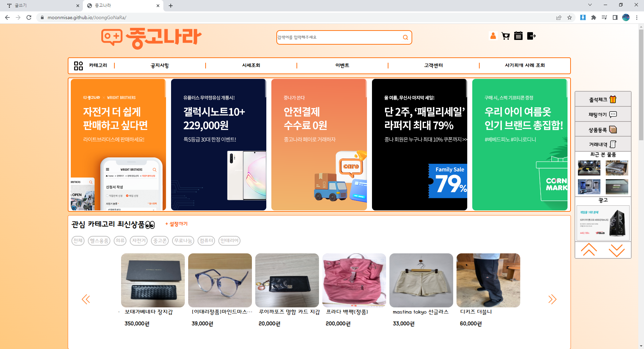Click the sidebar down-arrow chevron

pos(617,250)
